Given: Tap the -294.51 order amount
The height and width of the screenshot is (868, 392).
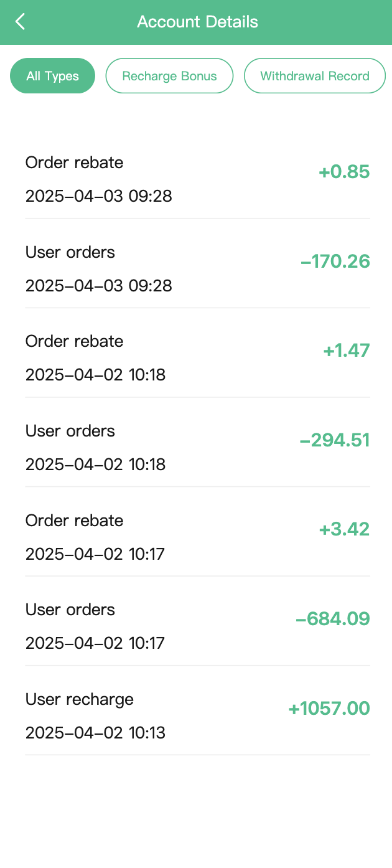Looking at the screenshot, I should (335, 440).
